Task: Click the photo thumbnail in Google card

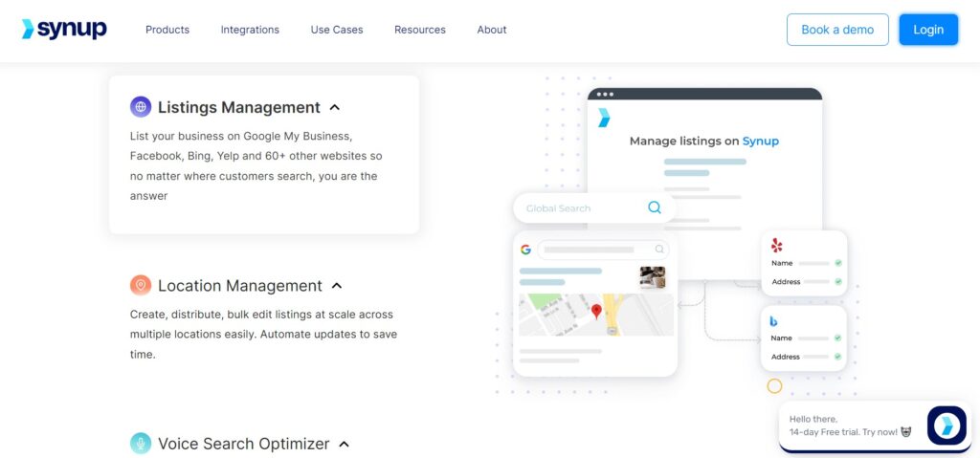Action: coord(653,277)
